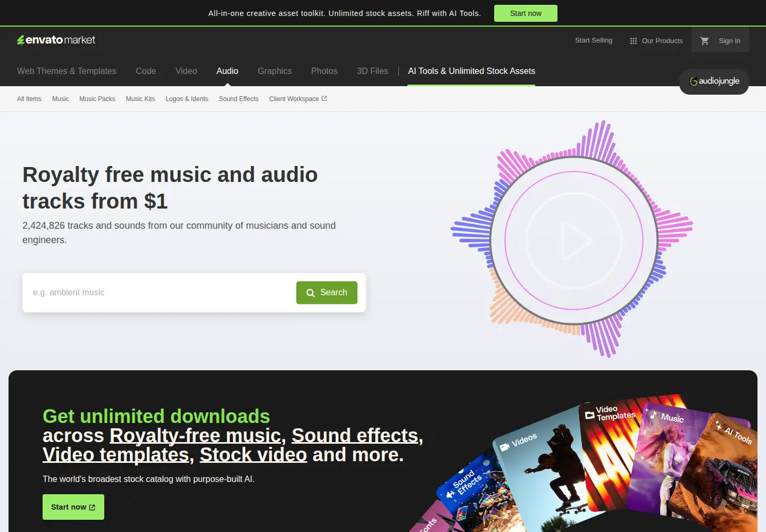
Task: Go to the Code category
Action: (x=146, y=71)
